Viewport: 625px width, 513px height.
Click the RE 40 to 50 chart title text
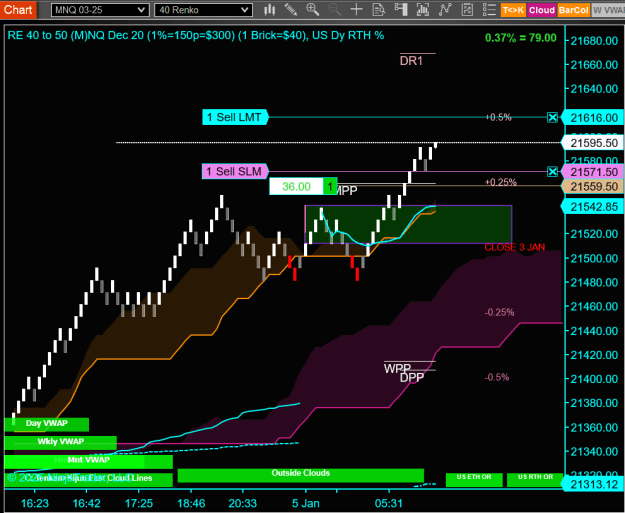196,35
